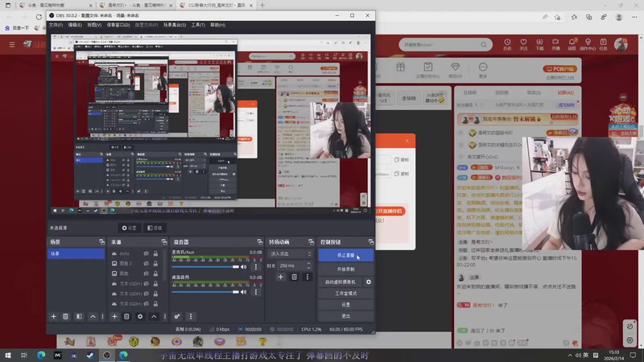Open mixer panel three-dot menu at bottom

tap(191, 316)
